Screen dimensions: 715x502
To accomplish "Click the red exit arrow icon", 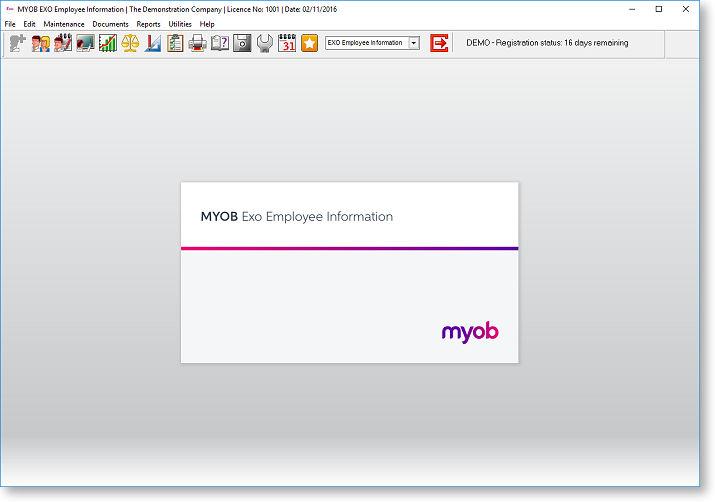I will (x=439, y=43).
